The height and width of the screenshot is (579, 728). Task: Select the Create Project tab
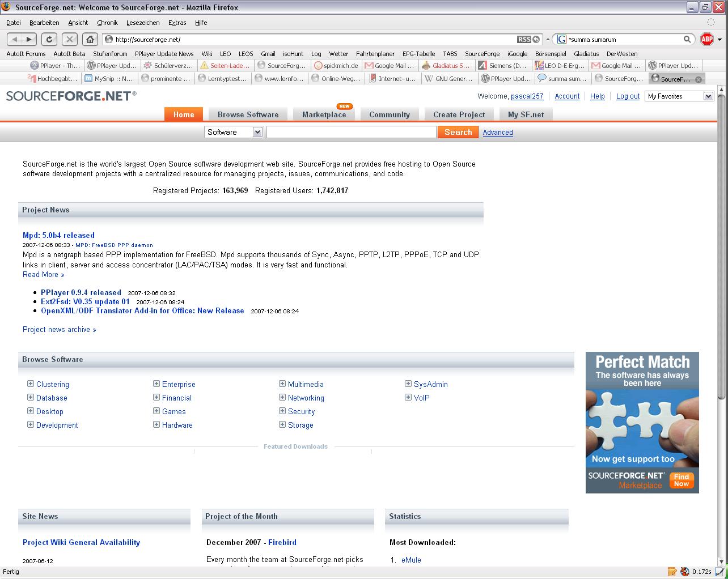[x=459, y=114]
